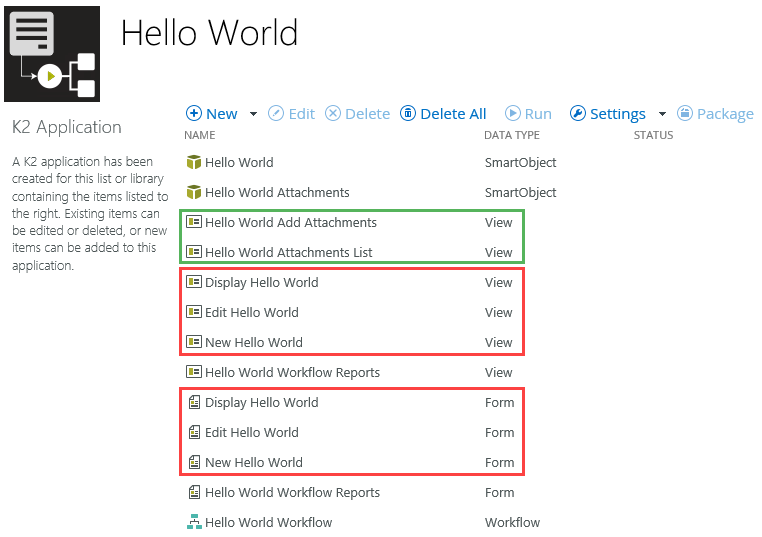Click the SmartObject icon for Hello World Attachments
Image resolution: width=762 pixels, height=537 pixels.
click(x=194, y=192)
